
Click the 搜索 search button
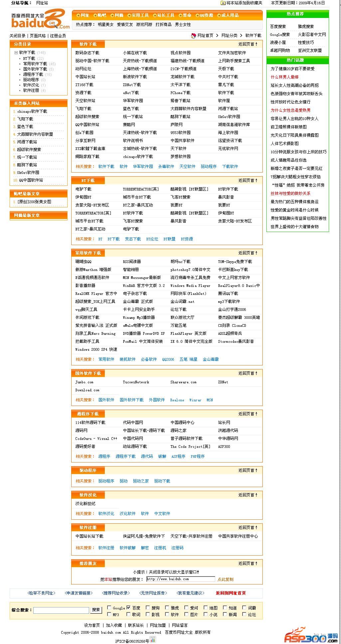[96, 610]
